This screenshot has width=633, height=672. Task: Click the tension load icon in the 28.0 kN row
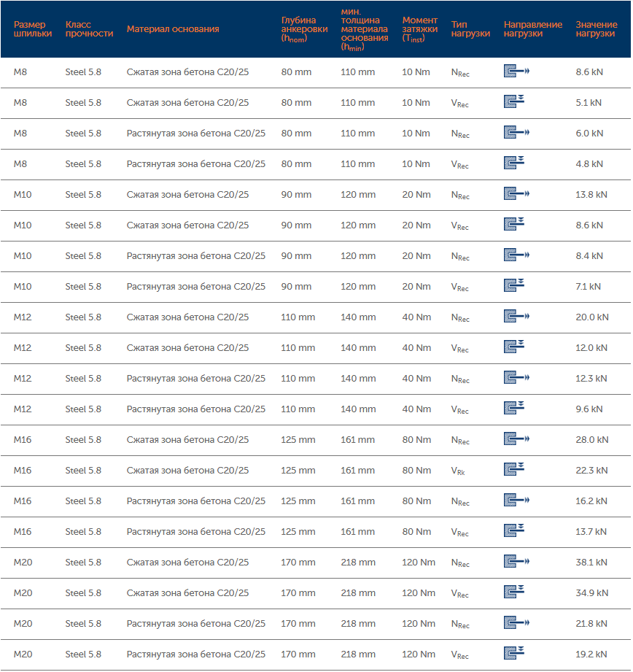click(x=516, y=439)
